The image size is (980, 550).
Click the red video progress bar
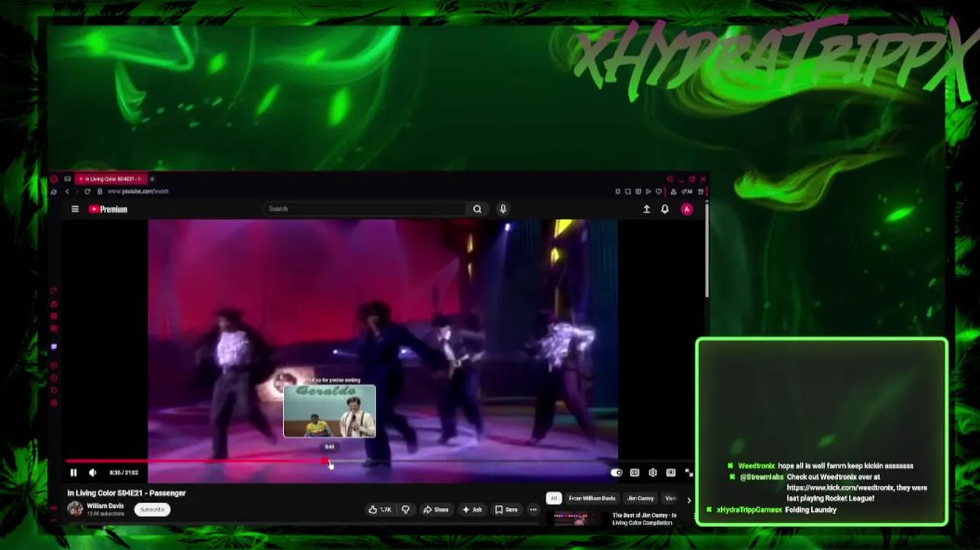197,461
